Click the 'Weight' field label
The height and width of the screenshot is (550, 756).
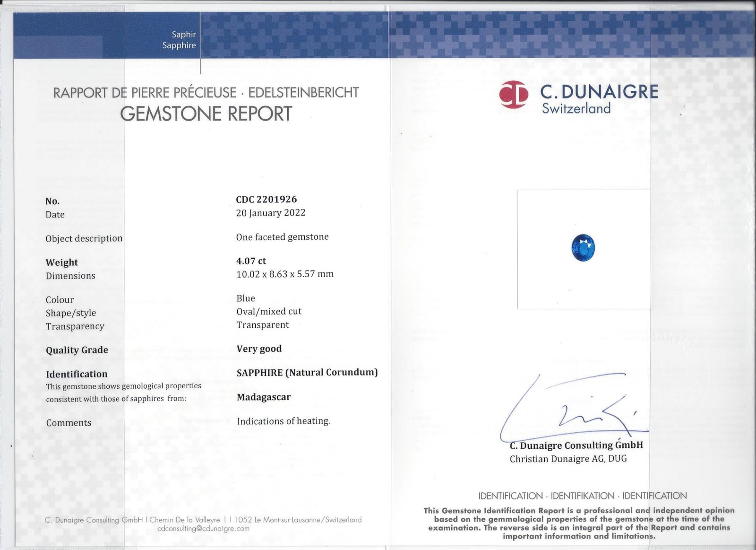tap(62, 262)
